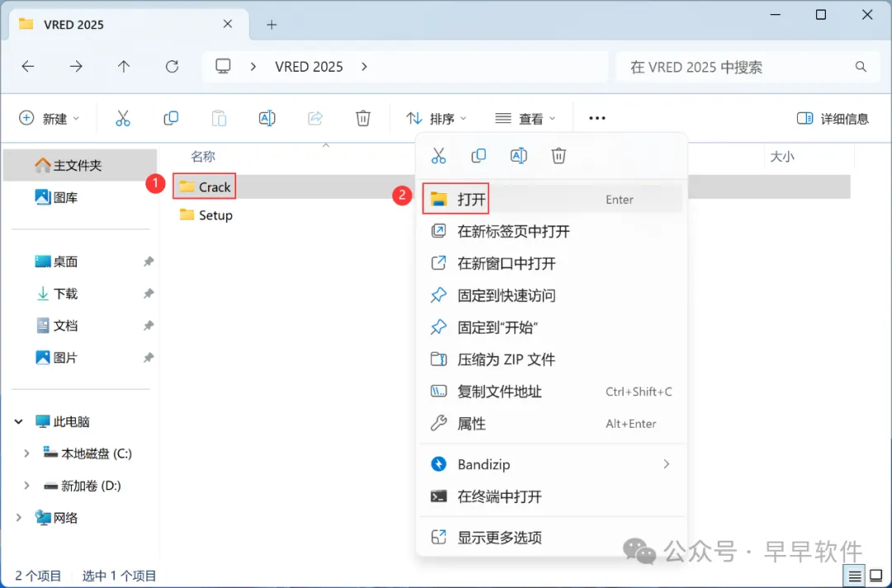Click the Rename icon in the context menu
Image resolution: width=892 pixels, height=588 pixels.
click(519, 156)
